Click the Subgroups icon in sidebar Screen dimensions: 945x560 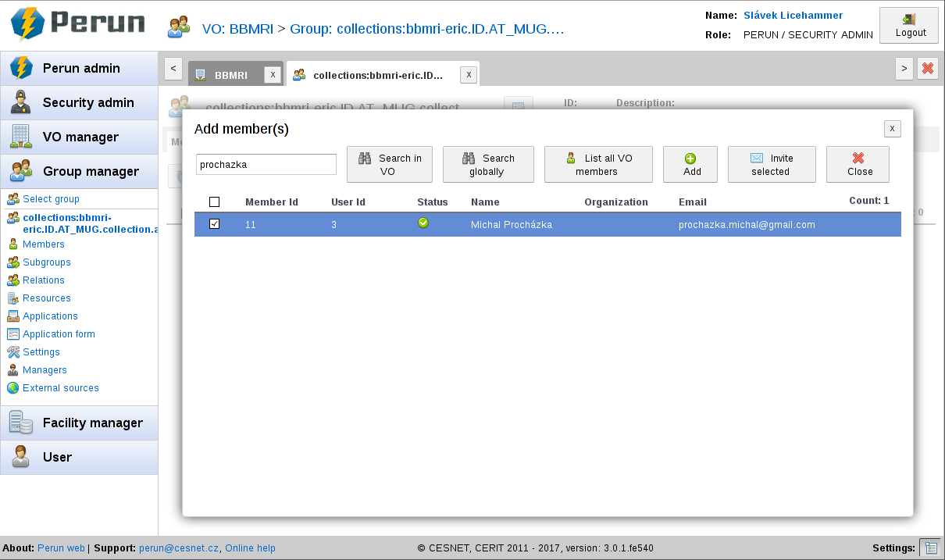coord(13,262)
